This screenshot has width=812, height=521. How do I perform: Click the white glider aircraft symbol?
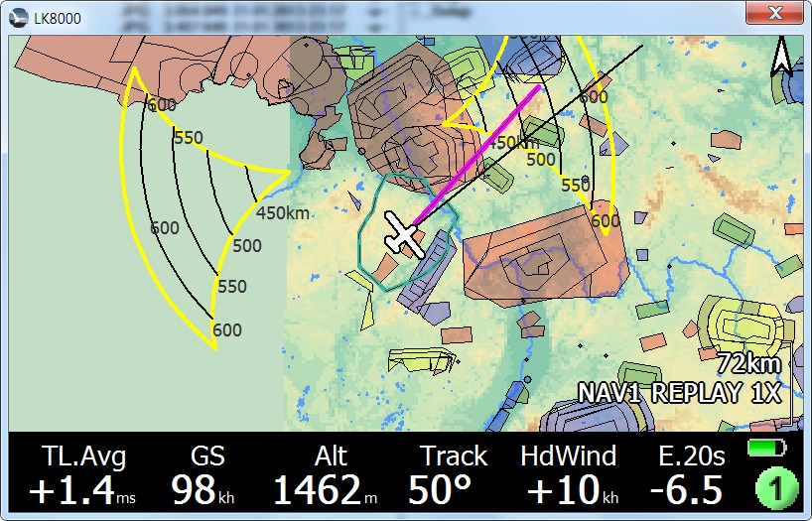click(x=404, y=235)
